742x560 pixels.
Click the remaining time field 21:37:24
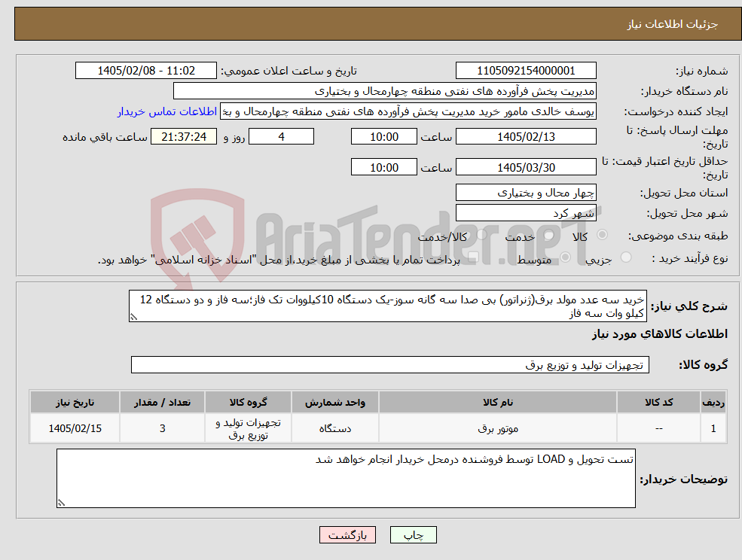pyautogui.click(x=184, y=137)
